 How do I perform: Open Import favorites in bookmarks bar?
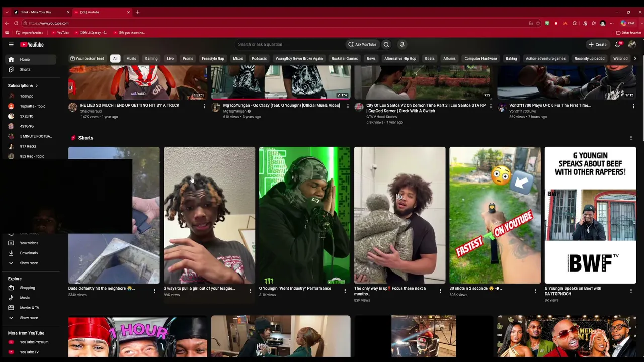[29, 33]
